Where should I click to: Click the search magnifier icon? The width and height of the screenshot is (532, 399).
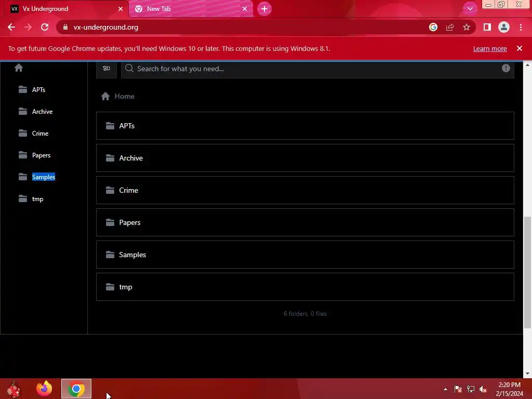pos(129,69)
